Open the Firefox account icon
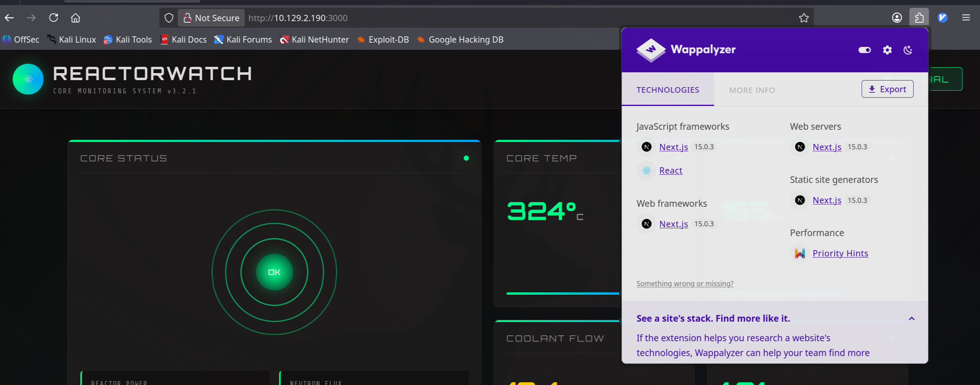Screen dimensions: 980x385 pyautogui.click(x=897, y=18)
